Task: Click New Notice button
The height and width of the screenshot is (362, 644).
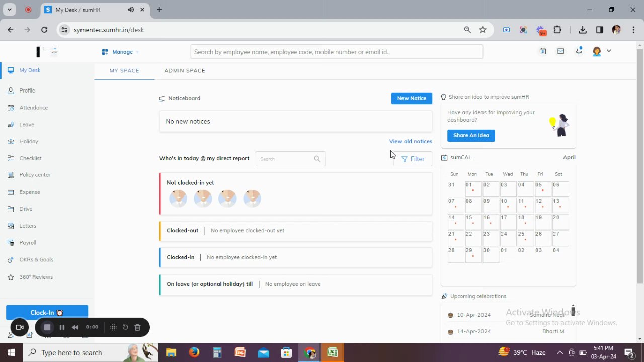Action: pos(412,98)
